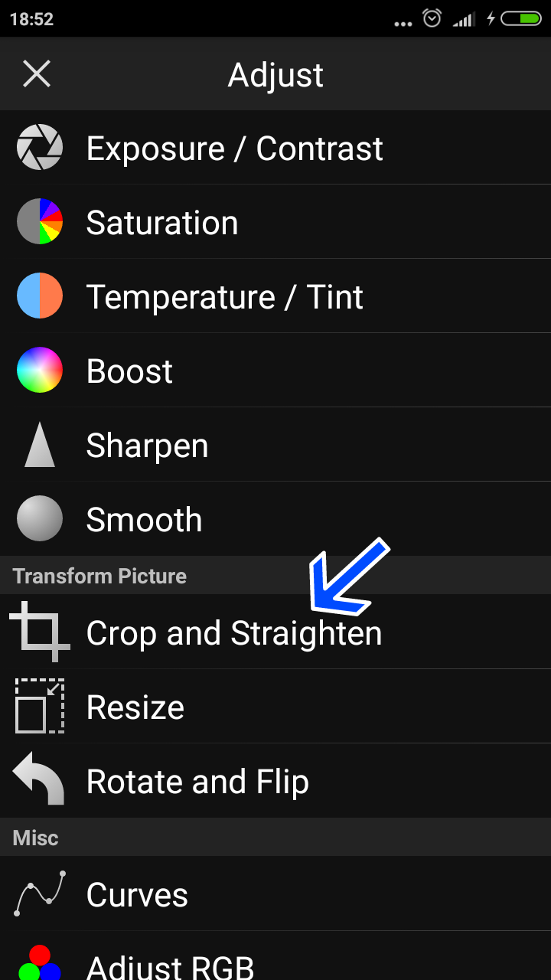This screenshot has width=551, height=980.
Task: Open Rotate and Flip option
Action: point(197,782)
